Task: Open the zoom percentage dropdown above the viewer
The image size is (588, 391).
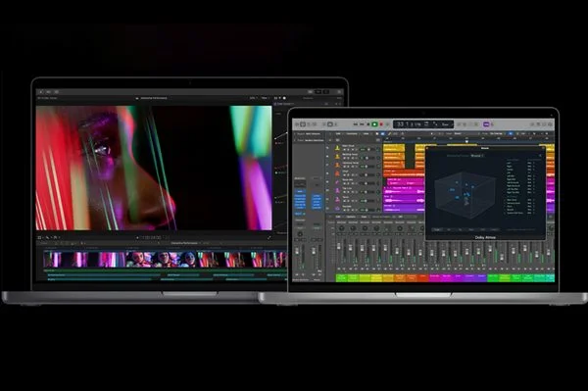Action: tap(253, 98)
